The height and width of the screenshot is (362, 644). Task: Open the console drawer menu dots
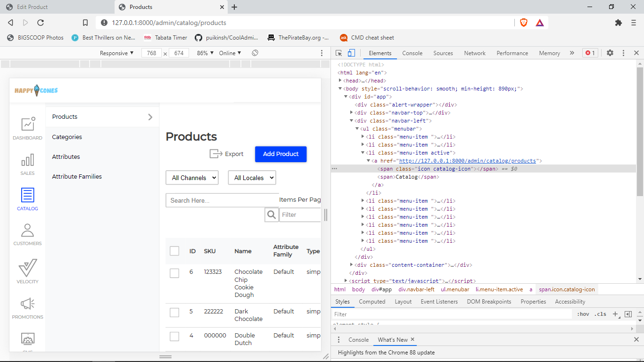tap(339, 339)
